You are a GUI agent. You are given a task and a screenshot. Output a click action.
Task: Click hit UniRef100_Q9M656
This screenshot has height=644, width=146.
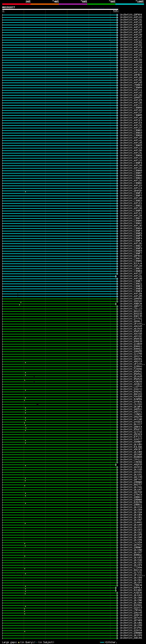point(131,299)
